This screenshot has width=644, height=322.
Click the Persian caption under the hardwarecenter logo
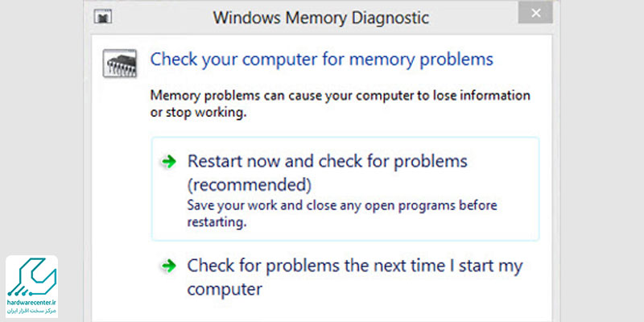[x=31, y=311]
